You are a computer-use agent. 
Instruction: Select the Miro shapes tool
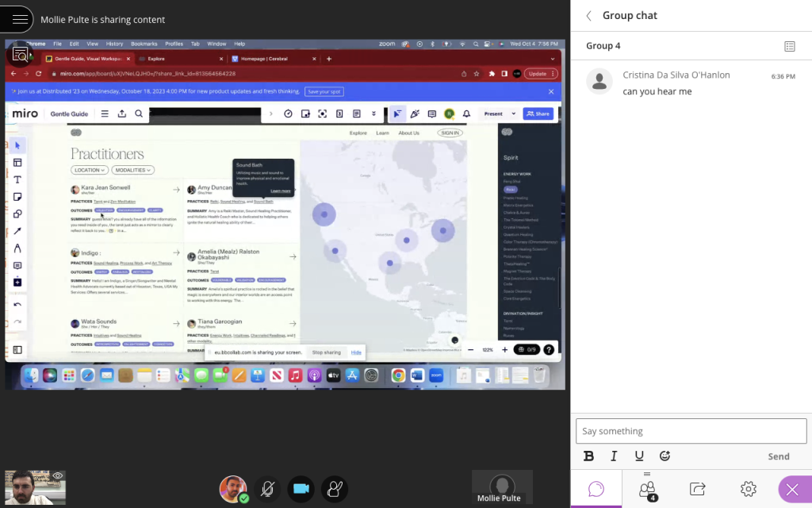(x=17, y=214)
